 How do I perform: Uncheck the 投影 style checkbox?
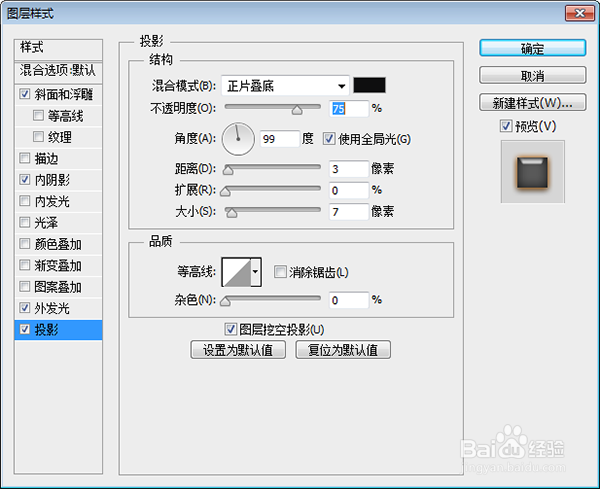tap(25, 329)
